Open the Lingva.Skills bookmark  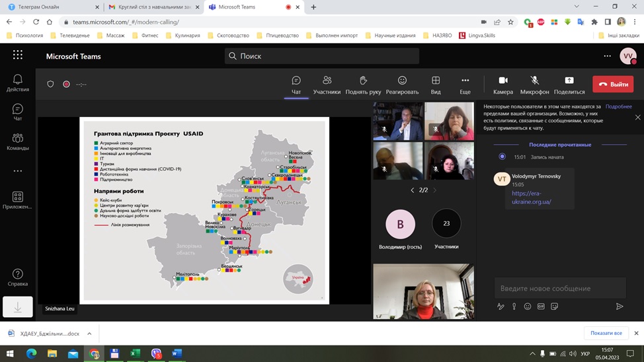point(477,35)
